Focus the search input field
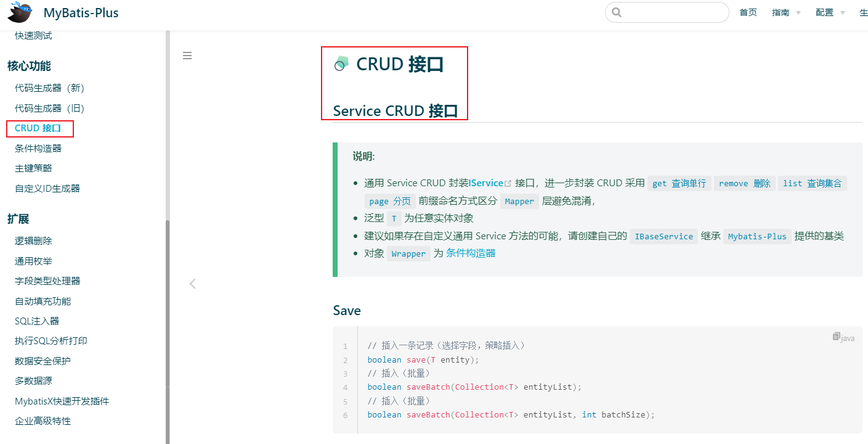Viewport: 868px width, 444px height. [x=667, y=12]
